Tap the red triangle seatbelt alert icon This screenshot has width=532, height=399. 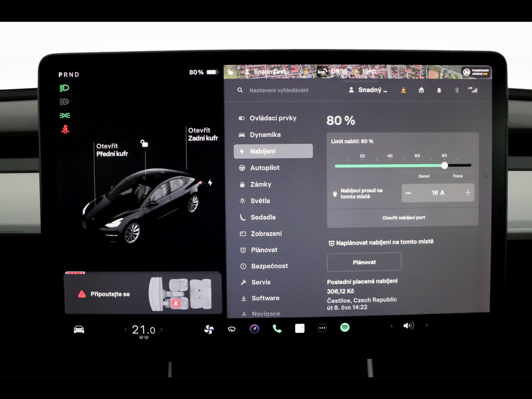[82, 294]
